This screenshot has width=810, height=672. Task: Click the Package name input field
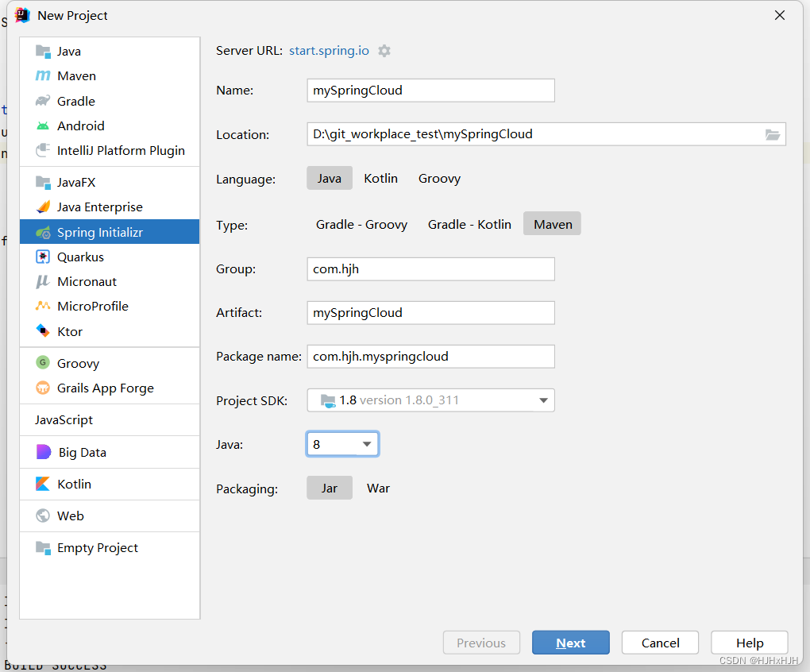431,357
